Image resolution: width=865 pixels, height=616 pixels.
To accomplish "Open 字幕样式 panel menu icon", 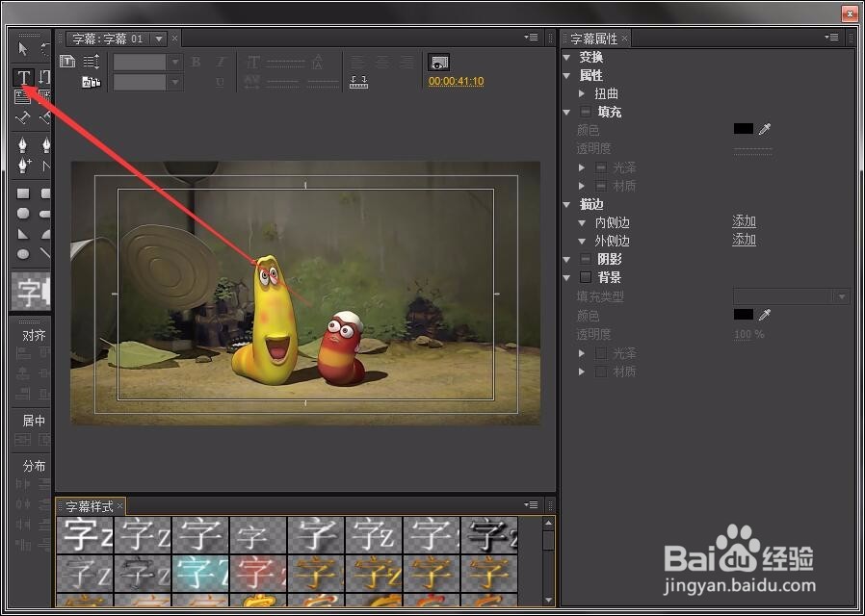I will 532,504.
